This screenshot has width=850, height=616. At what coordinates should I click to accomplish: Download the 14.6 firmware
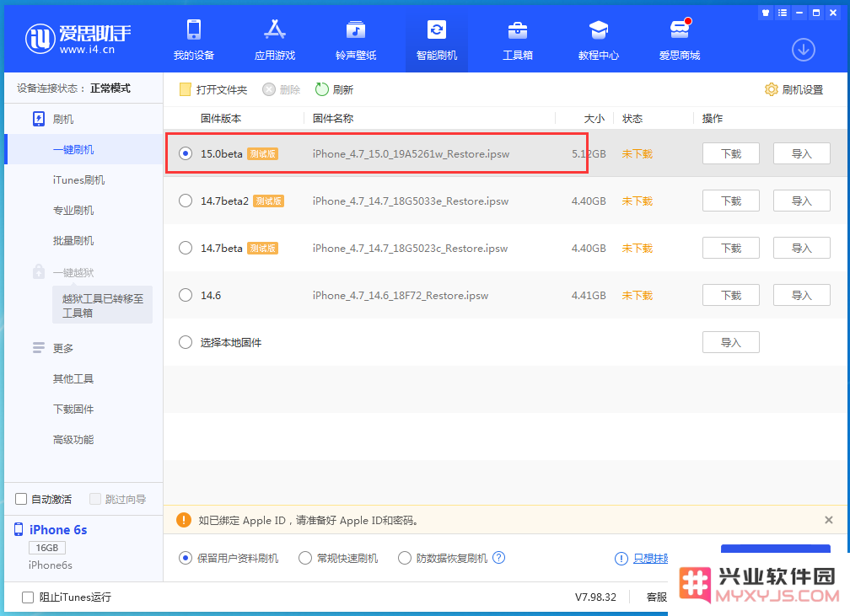click(x=731, y=295)
